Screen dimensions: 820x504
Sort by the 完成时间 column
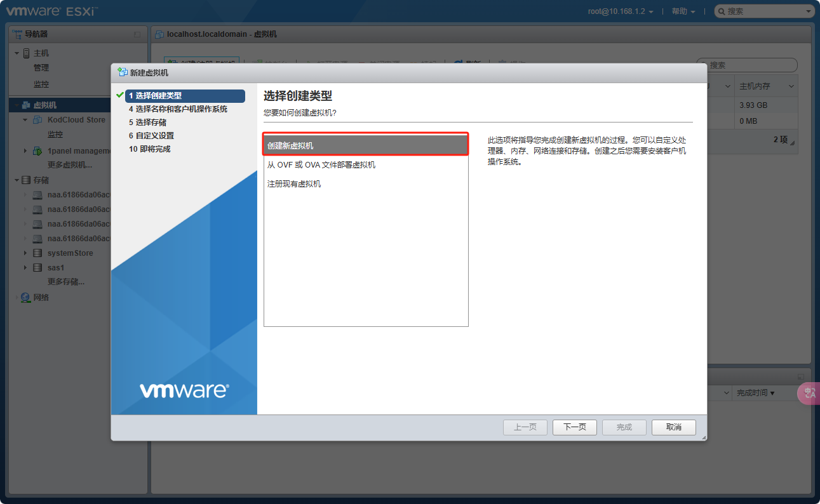[755, 393]
